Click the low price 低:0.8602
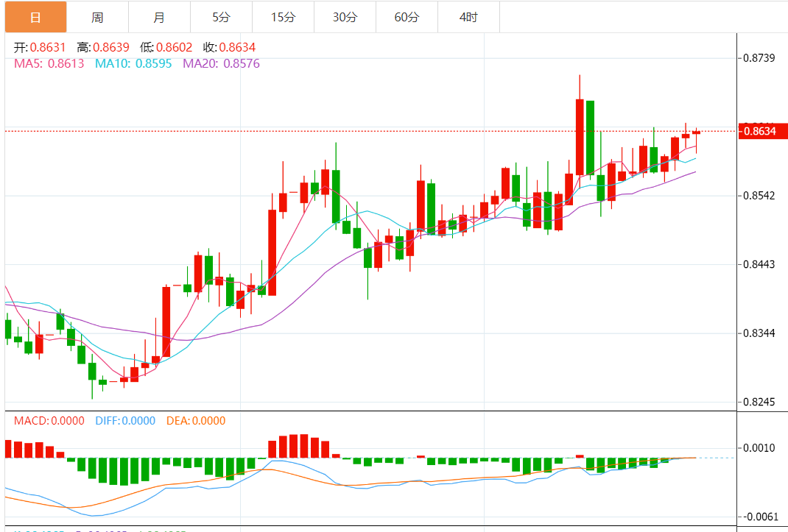This screenshot has width=788, height=532. click(166, 47)
